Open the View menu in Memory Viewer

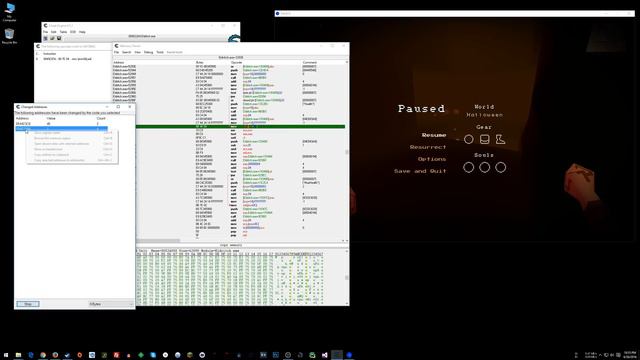[x=138, y=52]
